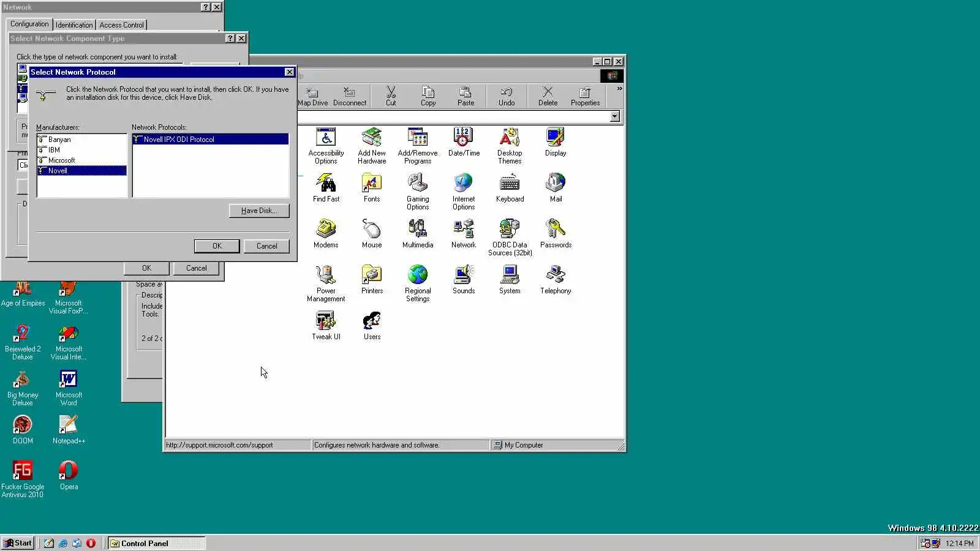Open the Telephony applet
Screen dimensions: 980x551
click(556, 279)
